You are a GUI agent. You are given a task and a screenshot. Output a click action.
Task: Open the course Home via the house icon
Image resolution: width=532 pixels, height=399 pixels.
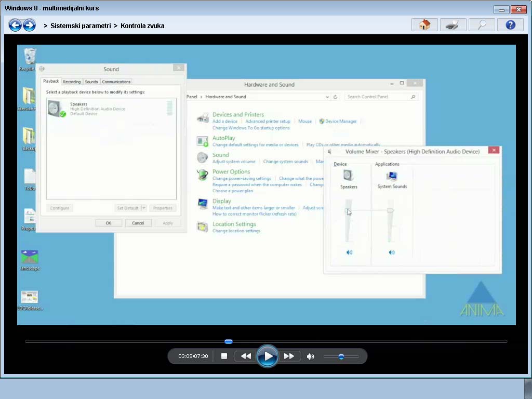coord(424,24)
